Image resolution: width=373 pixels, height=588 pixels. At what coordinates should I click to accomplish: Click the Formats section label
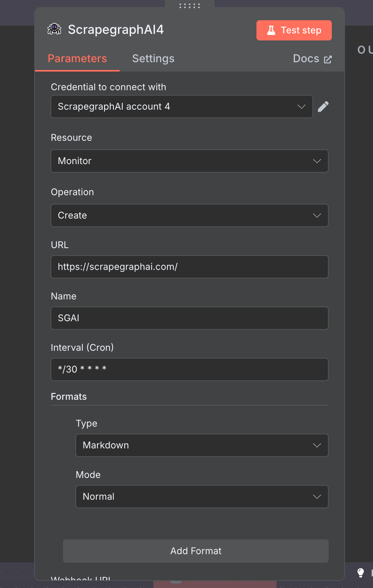69,397
